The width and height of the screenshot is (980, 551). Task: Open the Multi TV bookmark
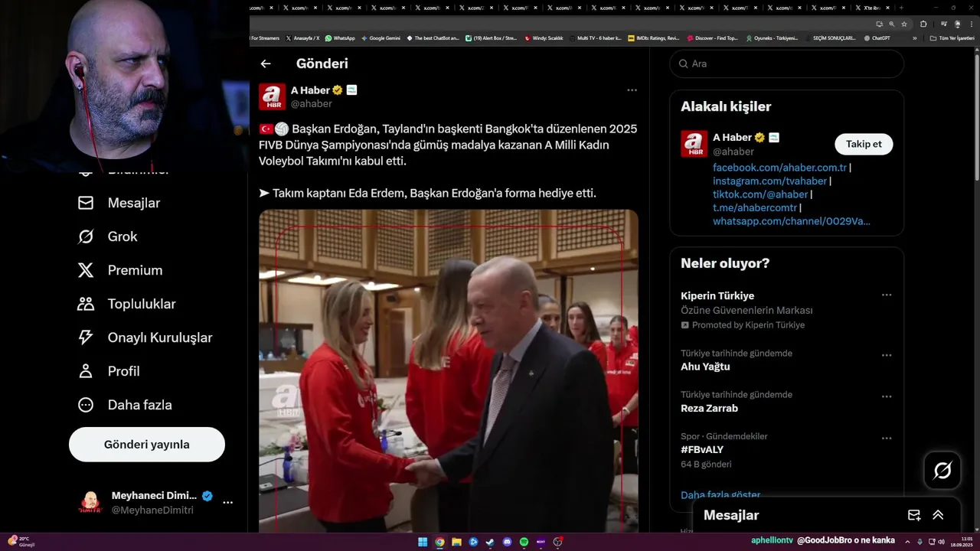595,37
